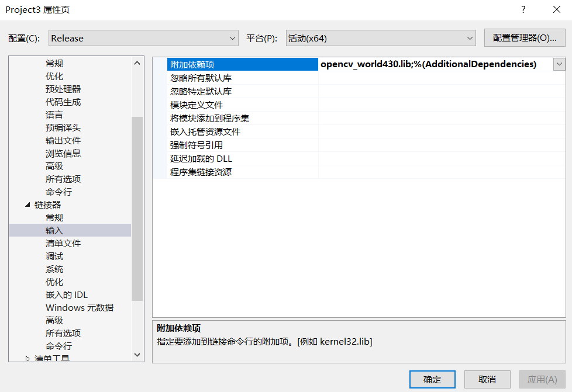This screenshot has width=572, height=392.
Task: Collapse the 链接器 tree node
Action: (27, 204)
